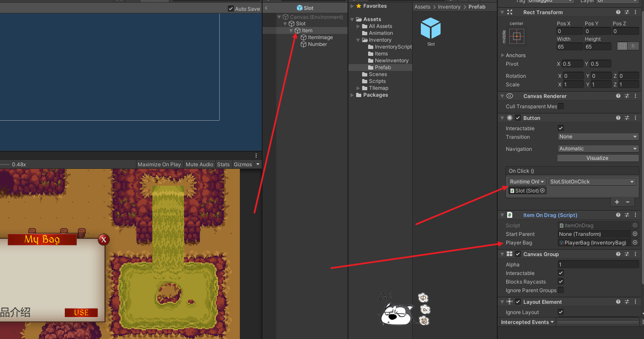Click the Button component help icon
This screenshot has width=644, height=339.
[x=618, y=117]
